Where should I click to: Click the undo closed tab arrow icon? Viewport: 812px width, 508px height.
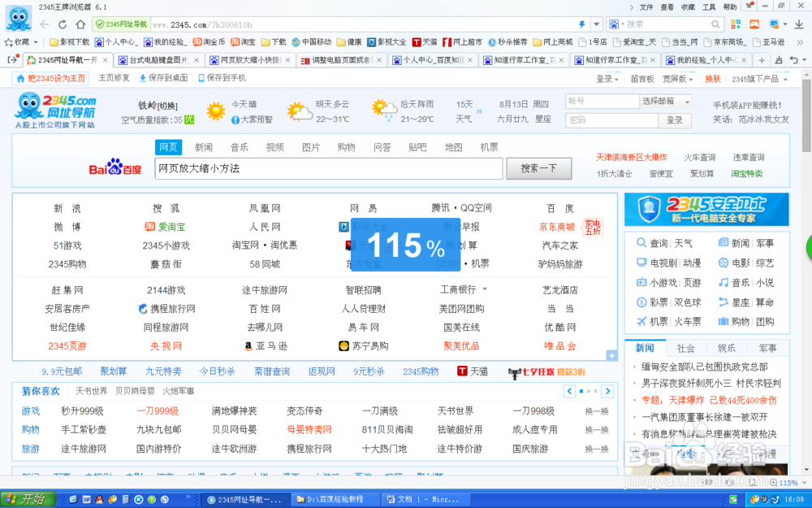click(794, 60)
